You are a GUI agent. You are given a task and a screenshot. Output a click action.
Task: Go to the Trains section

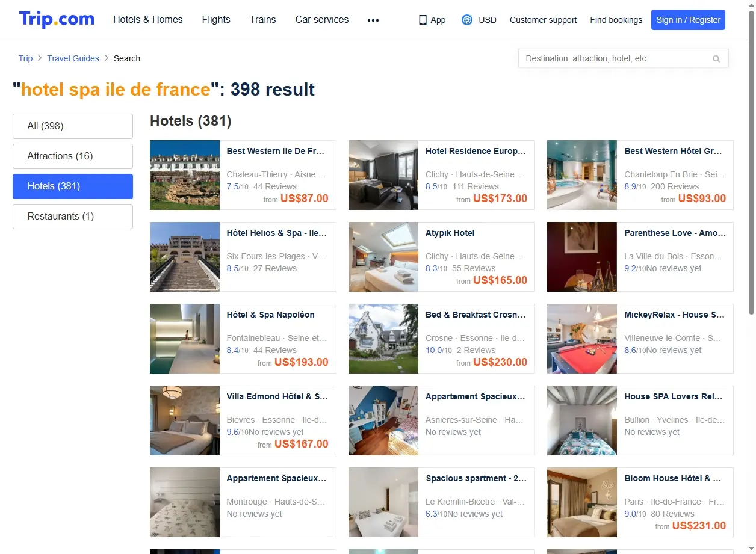point(263,19)
